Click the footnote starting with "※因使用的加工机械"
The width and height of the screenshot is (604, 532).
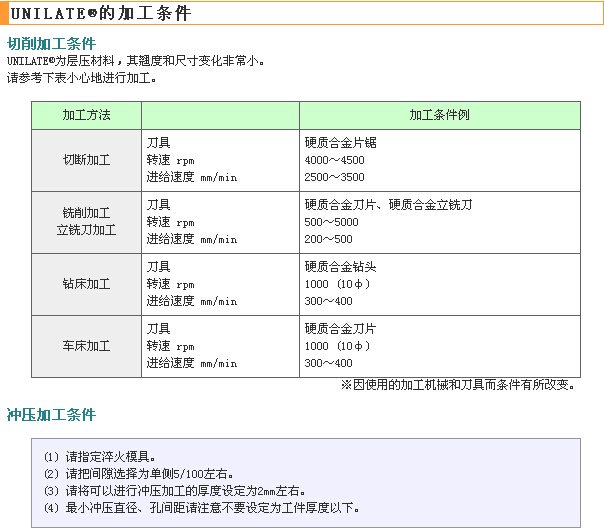[458, 384]
